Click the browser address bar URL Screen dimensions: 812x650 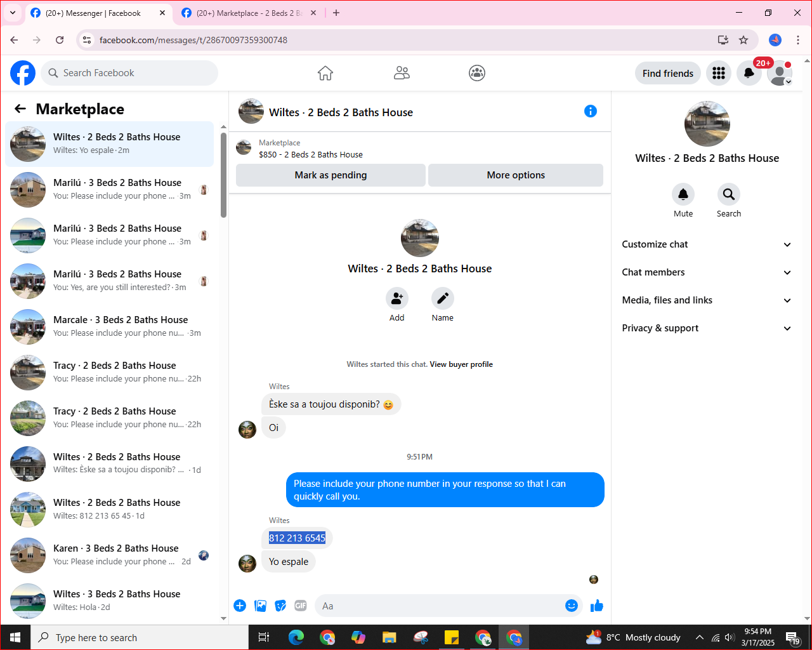pos(193,40)
